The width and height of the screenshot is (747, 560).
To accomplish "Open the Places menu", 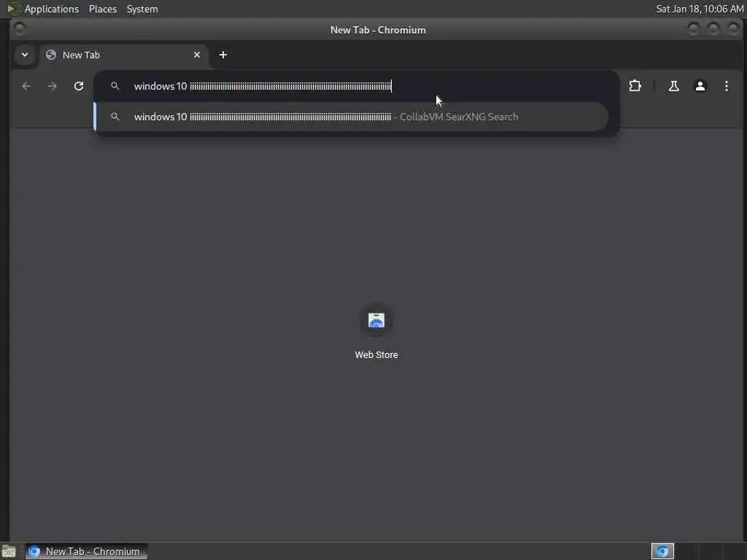I will coord(103,9).
